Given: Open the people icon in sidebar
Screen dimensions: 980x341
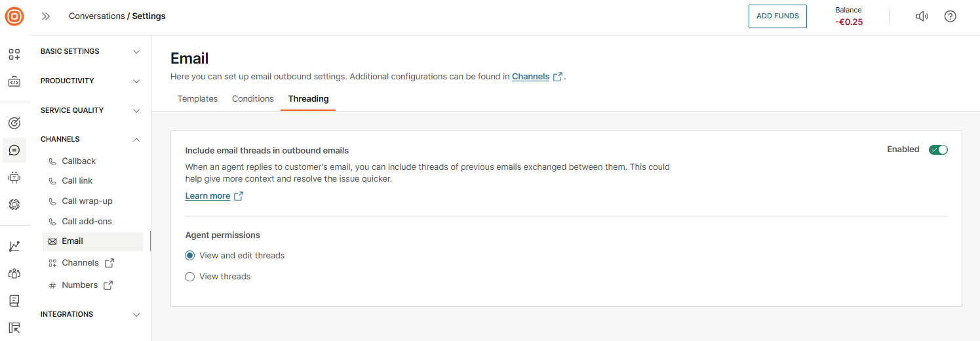Looking at the screenshot, I should pos(14,273).
